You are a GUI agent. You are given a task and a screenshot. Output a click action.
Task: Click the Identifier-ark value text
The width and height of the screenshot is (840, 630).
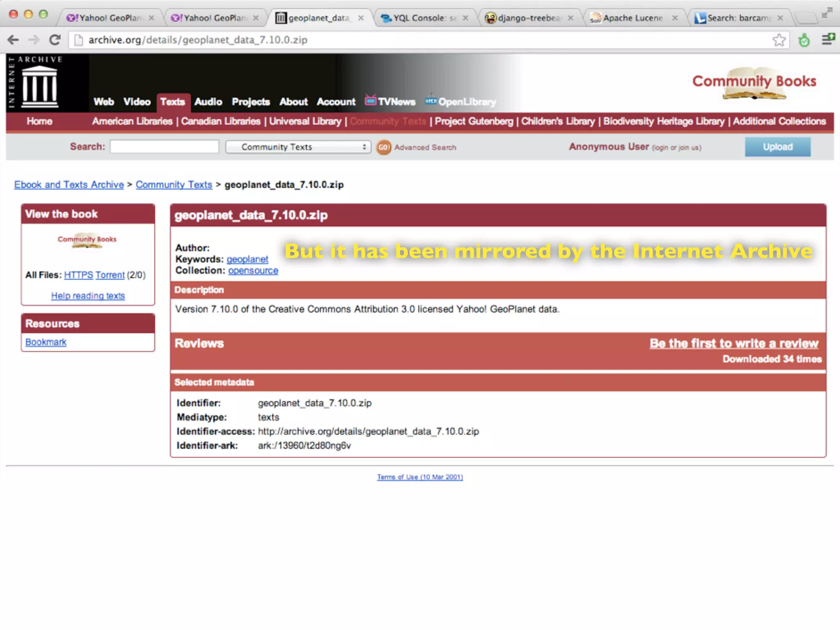pos(304,446)
